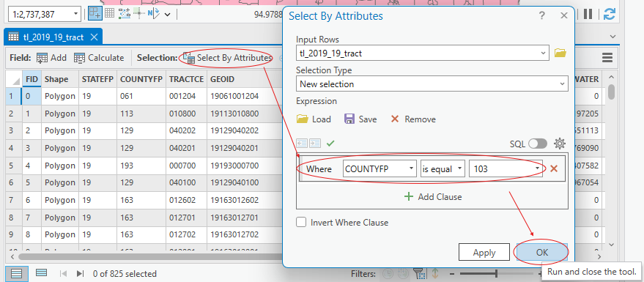Check the Invert Where Clause box
Viewport: 644px width, 282px height.
pyautogui.click(x=301, y=223)
